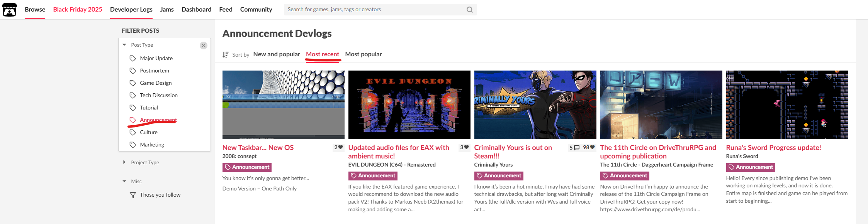The height and width of the screenshot is (224, 868).
Task: Click the tag icon beside Tutorial
Action: click(133, 108)
